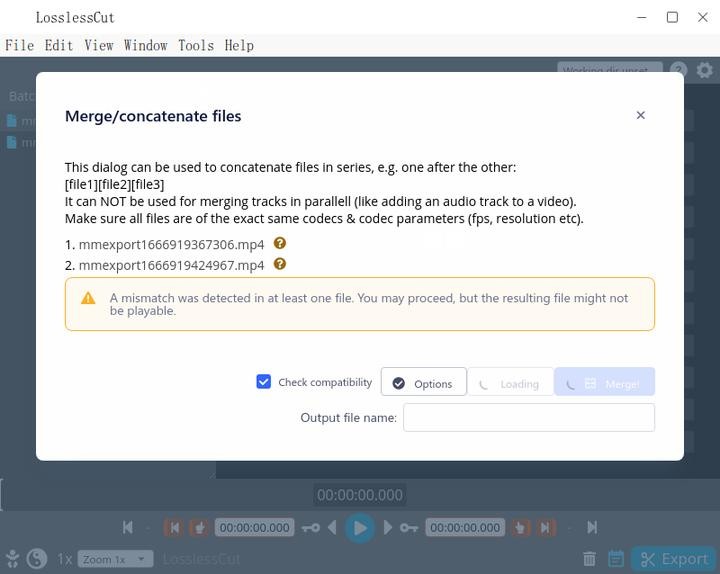
Task: Click help icon beside mmexport1666919424967.mp4
Action: (280, 264)
